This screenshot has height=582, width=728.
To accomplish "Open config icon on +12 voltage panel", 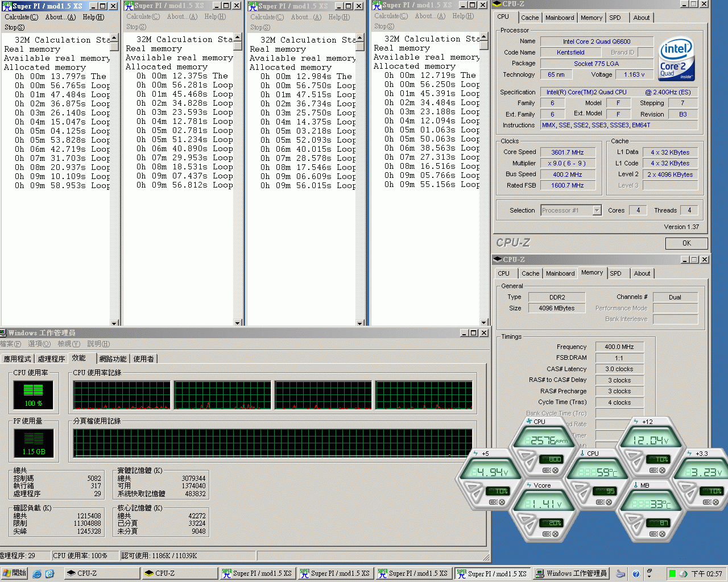I will [653, 470].
